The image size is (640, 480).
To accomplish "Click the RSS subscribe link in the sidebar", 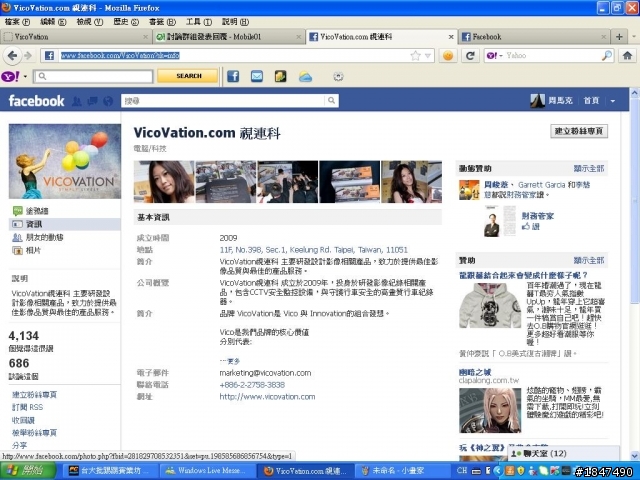I will (x=27, y=407).
